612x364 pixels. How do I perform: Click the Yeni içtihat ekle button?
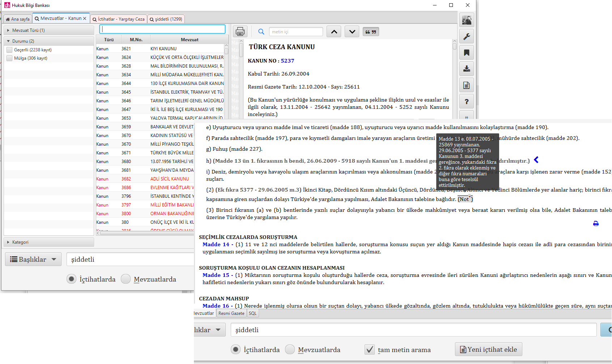[488, 350]
